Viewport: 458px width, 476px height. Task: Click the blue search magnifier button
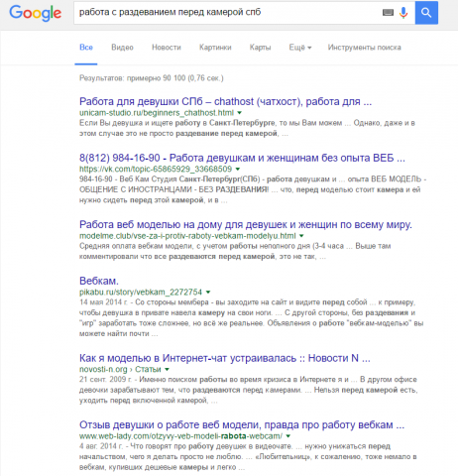point(426,13)
